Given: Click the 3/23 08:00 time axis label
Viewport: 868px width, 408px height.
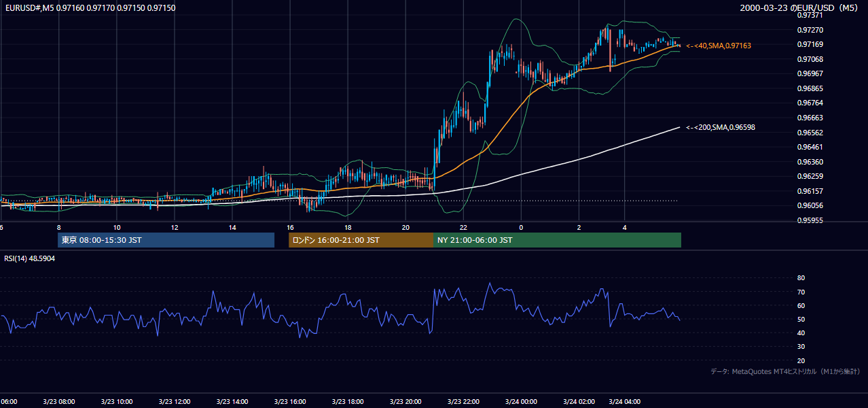Looking at the screenshot, I should (58, 401).
